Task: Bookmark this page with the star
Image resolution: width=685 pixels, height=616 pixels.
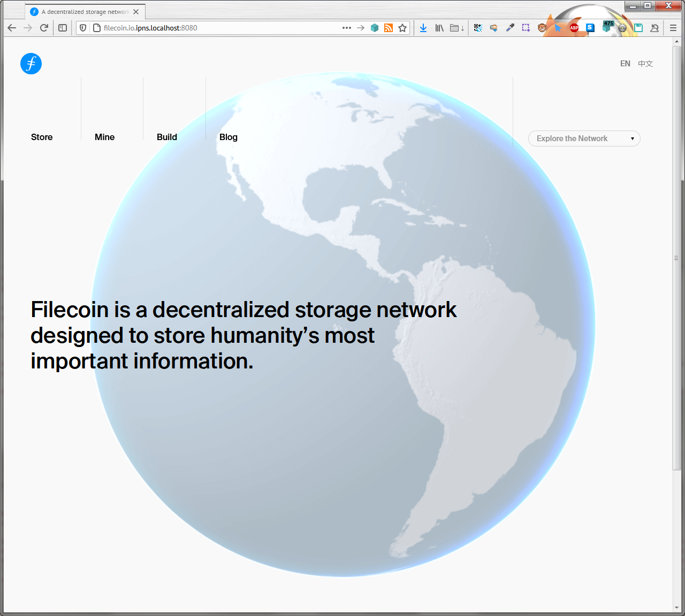Action: 402,28
